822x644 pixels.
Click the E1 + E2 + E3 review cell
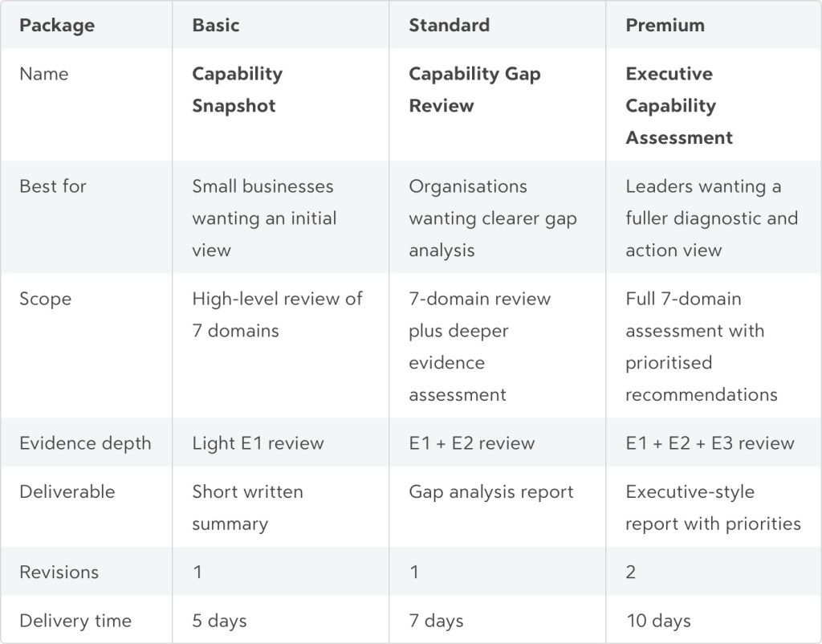point(710,443)
